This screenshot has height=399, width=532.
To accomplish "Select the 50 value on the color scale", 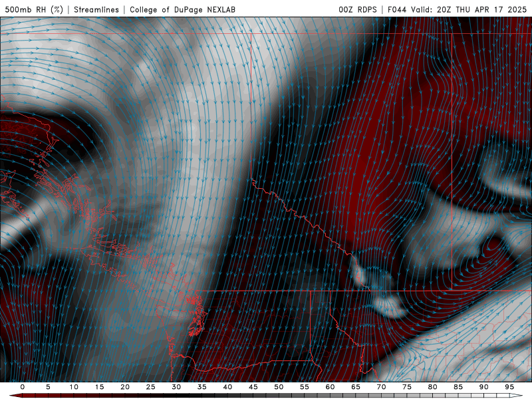I will [279, 387].
